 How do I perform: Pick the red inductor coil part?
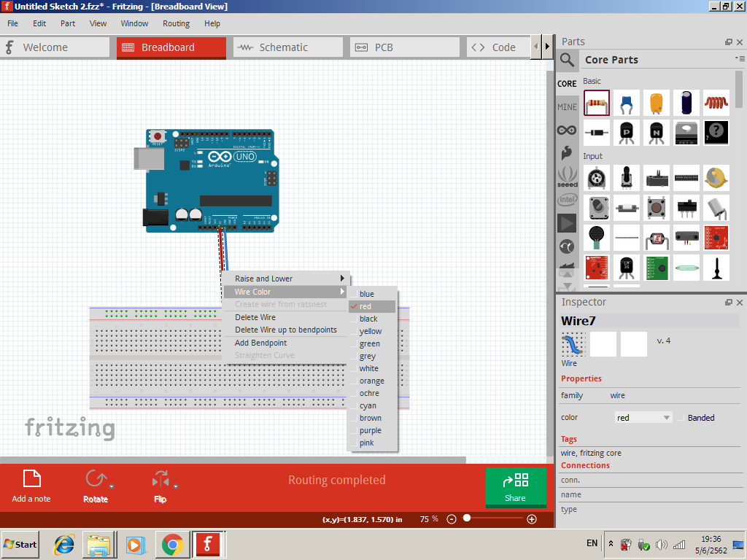716,103
